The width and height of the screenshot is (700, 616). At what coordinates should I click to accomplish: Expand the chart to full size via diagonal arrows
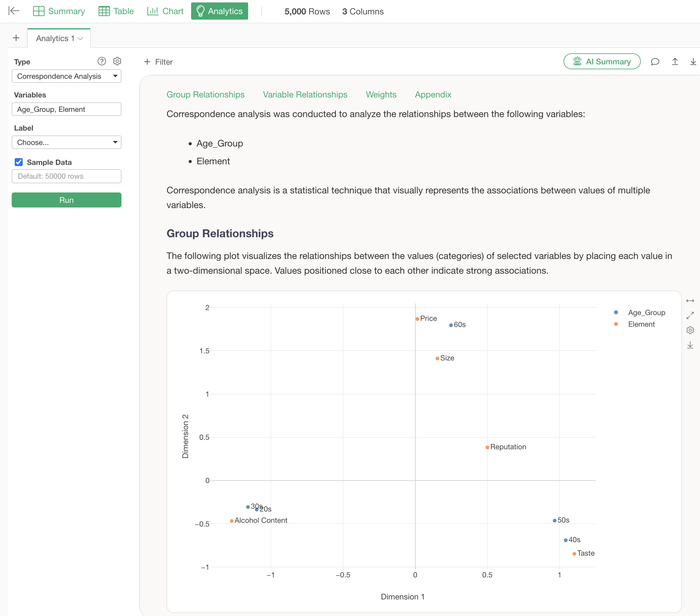690,315
